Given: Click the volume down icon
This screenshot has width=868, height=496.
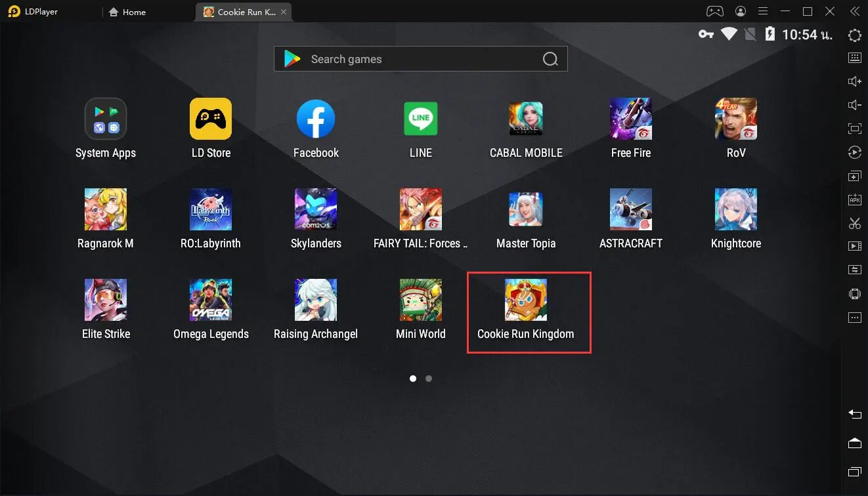Looking at the screenshot, I should tap(854, 105).
